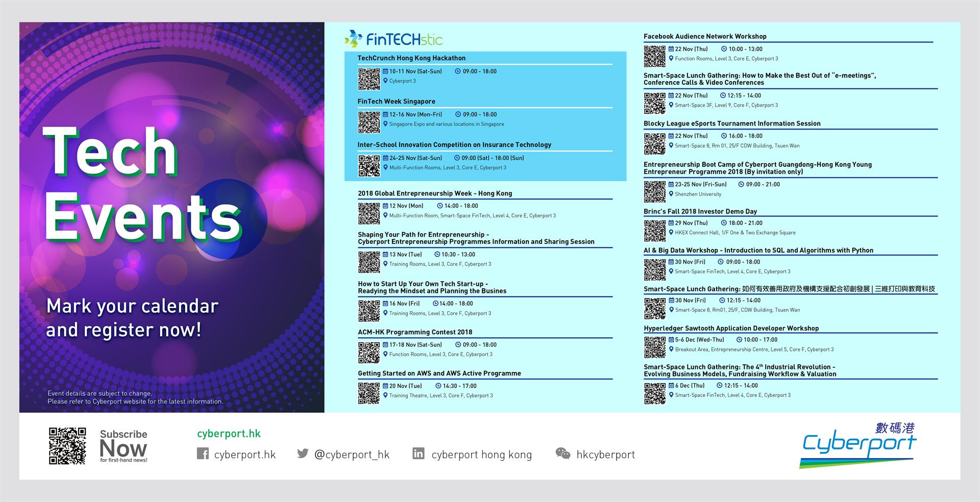Click Facebook Audience Network Workshop title
This screenshot has height=502, width=980.
[x=705, y=36]
